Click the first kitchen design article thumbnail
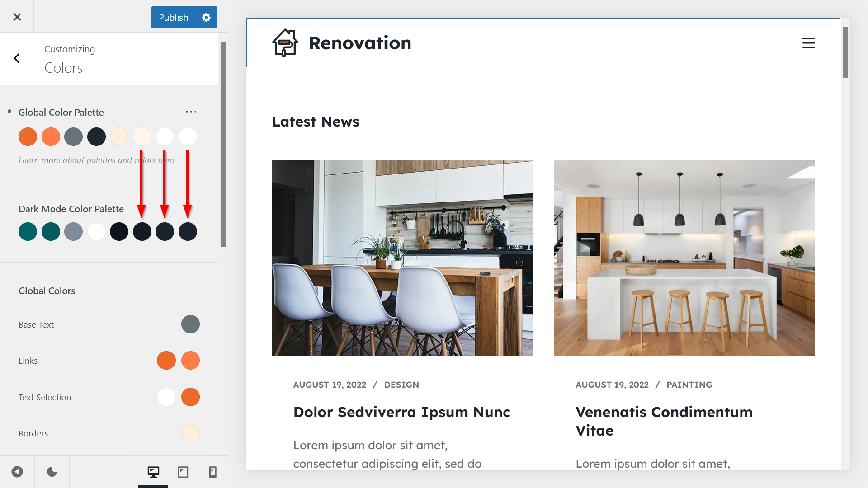The image size is (868, 488). click(x=402, y=258)
